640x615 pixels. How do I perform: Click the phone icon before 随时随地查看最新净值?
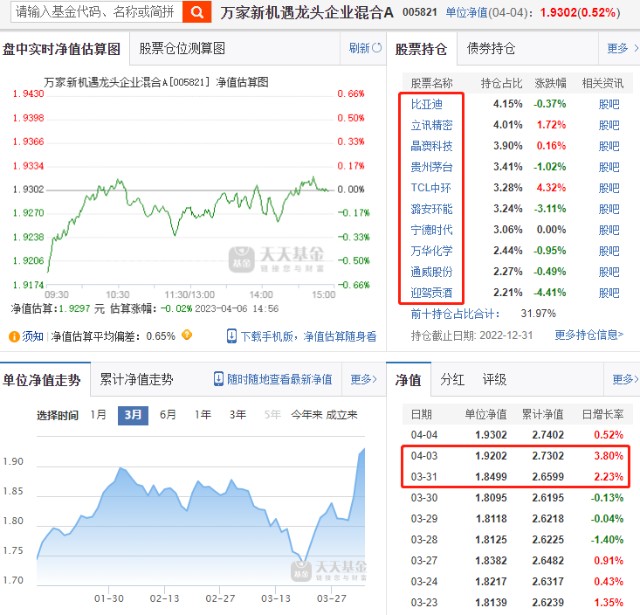[219, 379]
